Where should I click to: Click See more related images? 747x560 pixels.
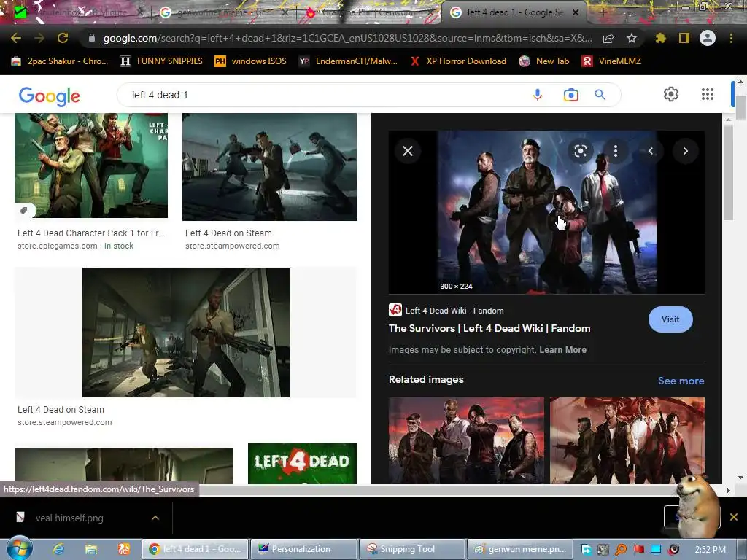(681, 381)
